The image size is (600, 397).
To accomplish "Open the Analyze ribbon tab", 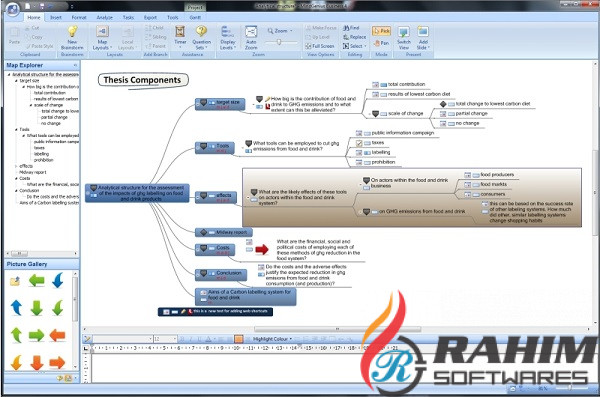I will [x=104, y=18].
